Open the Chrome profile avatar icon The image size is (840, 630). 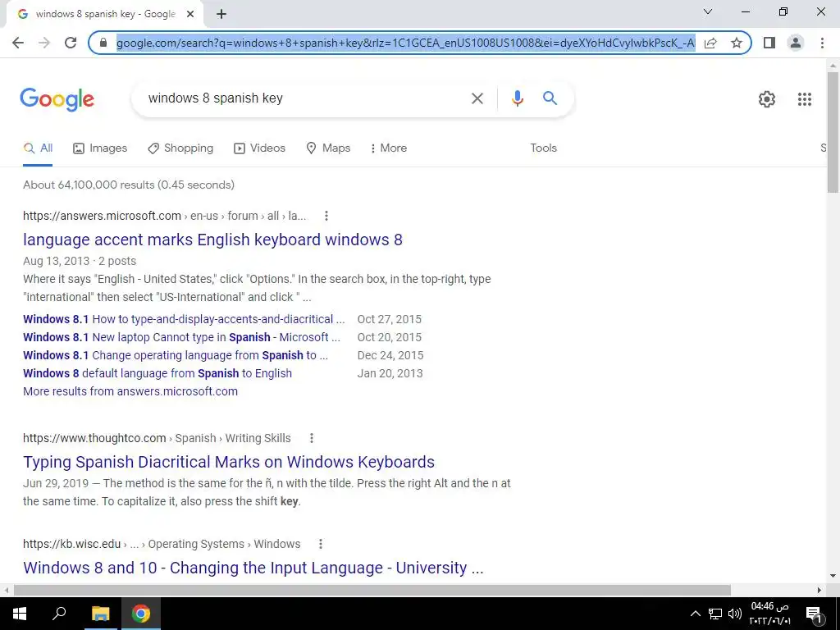point(796,43)
